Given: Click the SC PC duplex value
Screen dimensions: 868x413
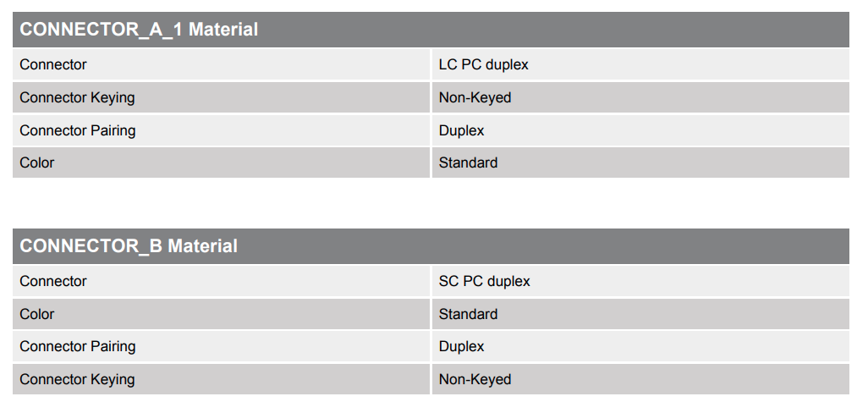Looking at the screenshot, I should 484,281.
